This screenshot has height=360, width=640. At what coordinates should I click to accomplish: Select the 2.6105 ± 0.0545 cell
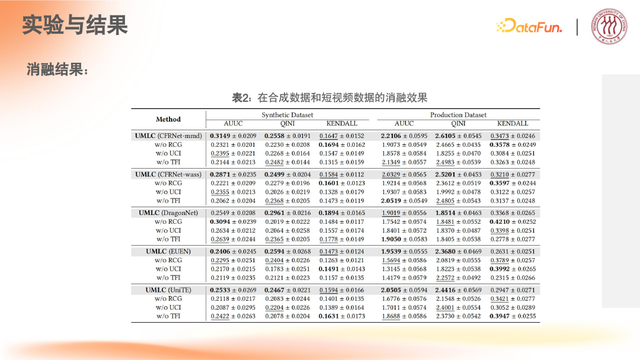(x=458, y=136)
